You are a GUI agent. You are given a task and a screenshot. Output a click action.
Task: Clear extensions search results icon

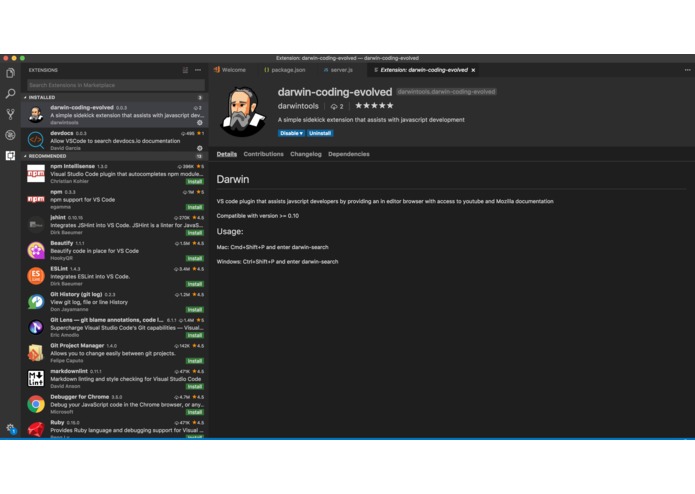click(185, 70)
